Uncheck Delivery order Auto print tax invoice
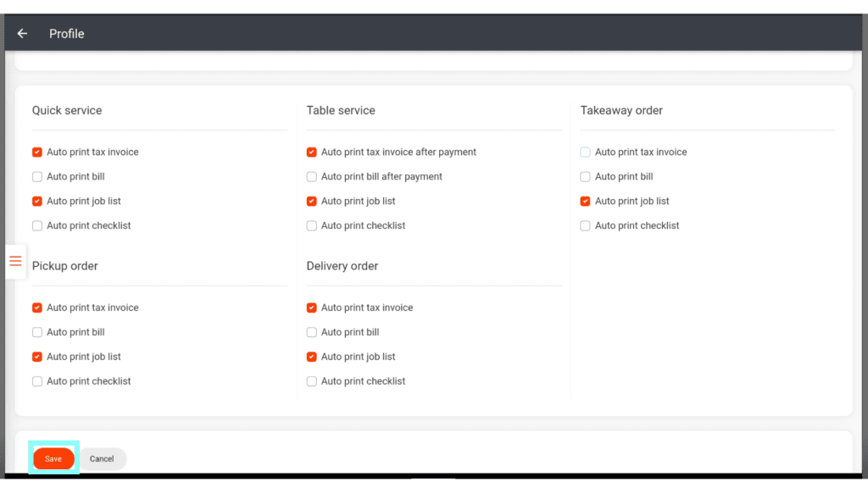The height and width of the screenshot is (482, 868). pyautogui.click(x=312, y=308)
